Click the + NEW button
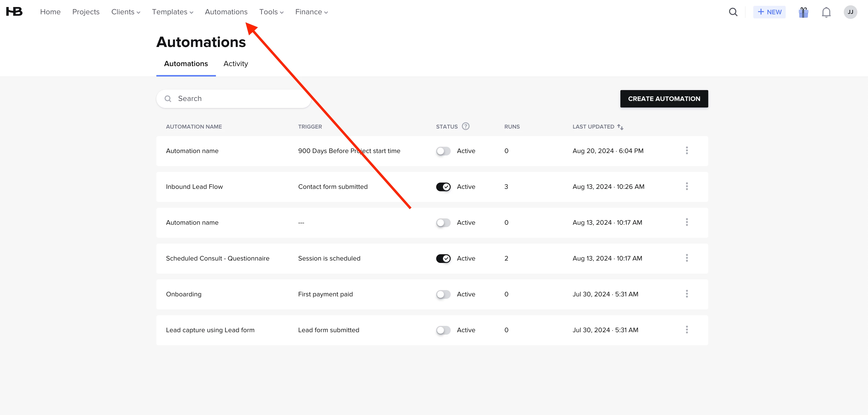868x415 pixels. 769,12
